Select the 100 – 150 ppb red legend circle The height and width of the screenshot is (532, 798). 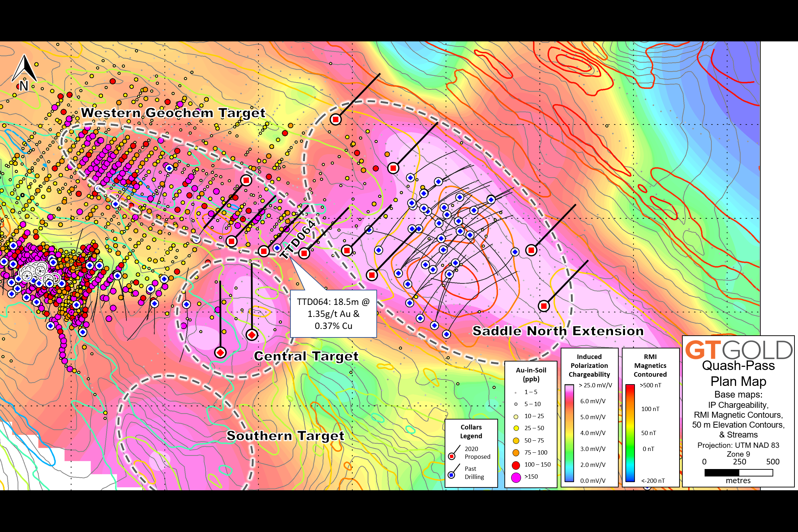coord(516,465)
